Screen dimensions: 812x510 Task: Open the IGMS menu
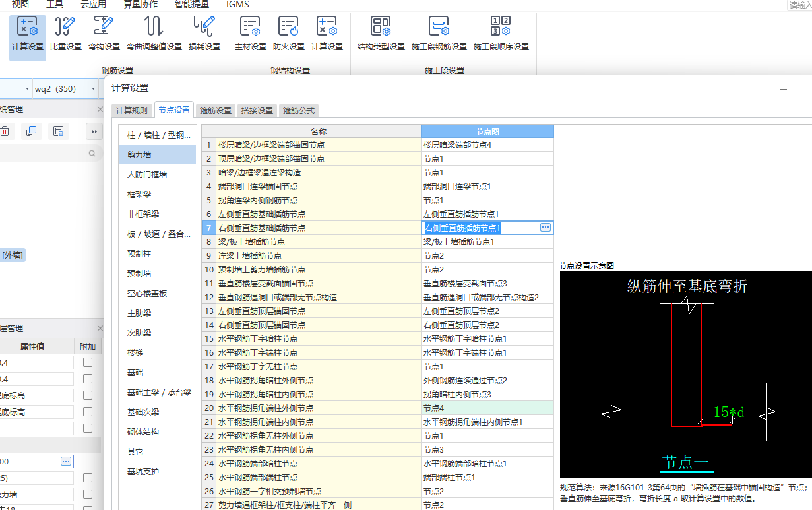[237, 4]
